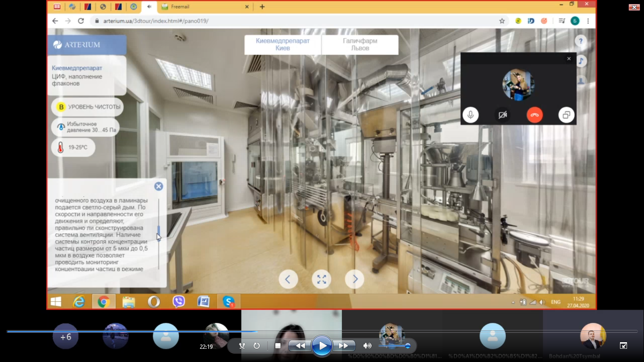Switch media player to compact view icon
This screenshot has width=644, height=362.
[623, 346]
